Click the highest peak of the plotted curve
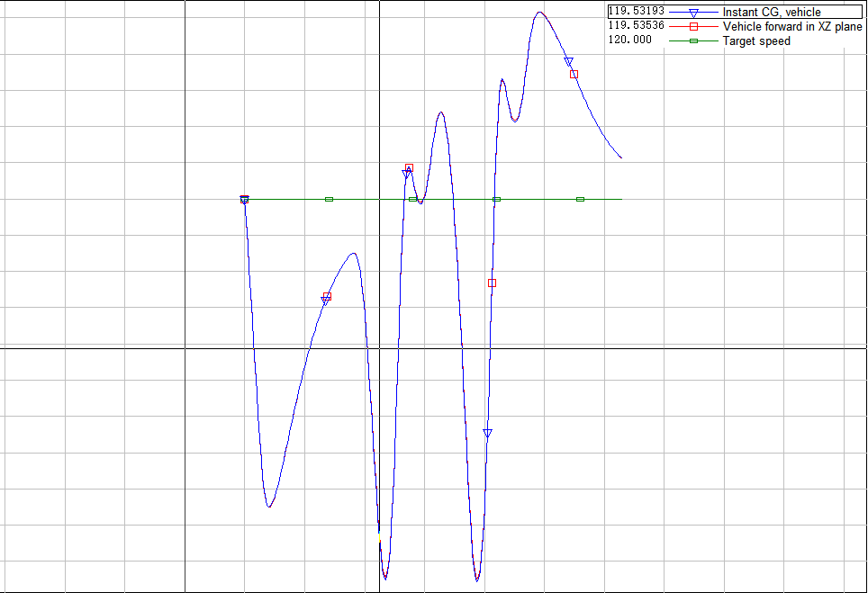Screen dimensions: 868x593 539,13
